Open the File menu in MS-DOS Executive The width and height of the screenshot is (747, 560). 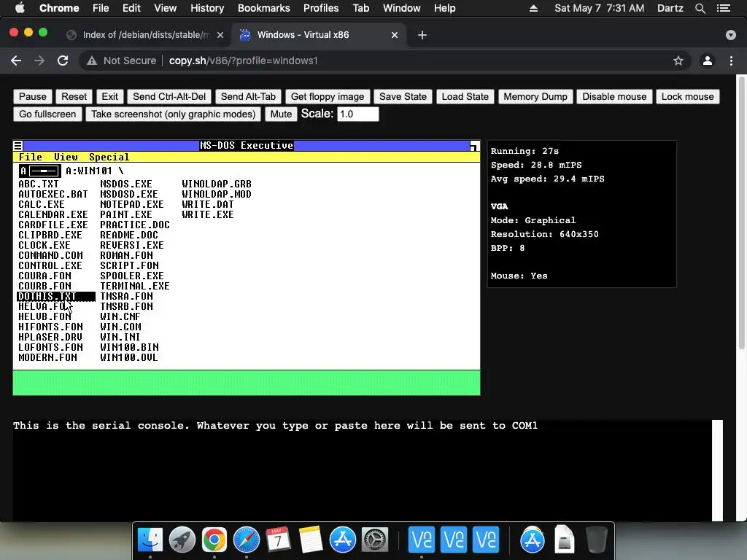pos(31,157)
